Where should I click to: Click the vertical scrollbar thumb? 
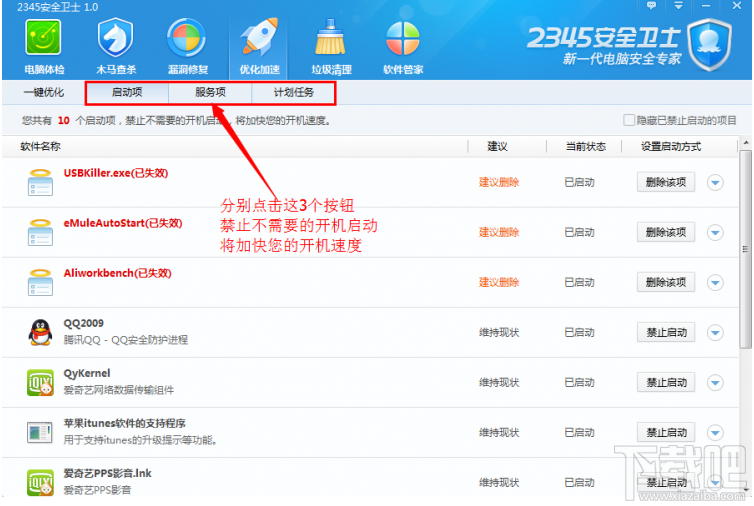[x=746, y=249]
